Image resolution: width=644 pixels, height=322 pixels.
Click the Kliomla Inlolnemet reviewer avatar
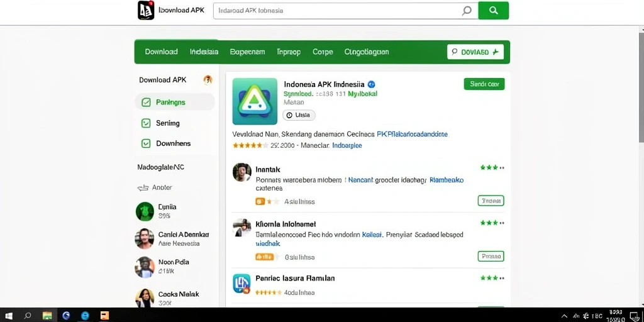coord(242,228)
